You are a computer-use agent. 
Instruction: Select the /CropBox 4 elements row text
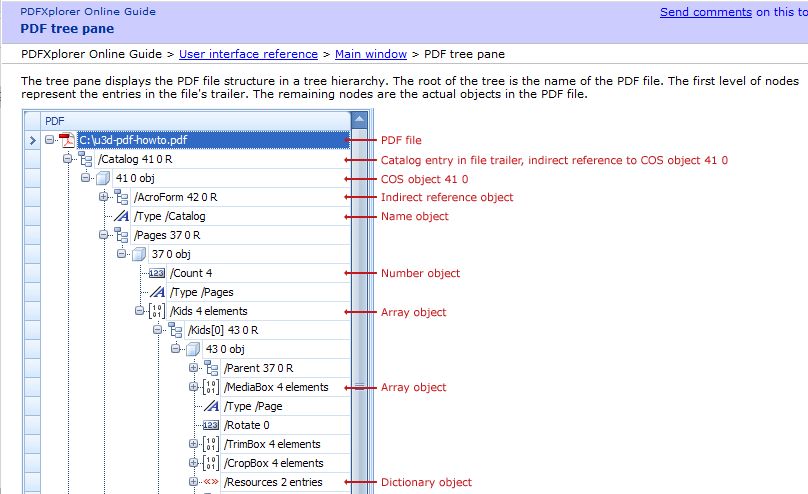[x=274, y=463]
